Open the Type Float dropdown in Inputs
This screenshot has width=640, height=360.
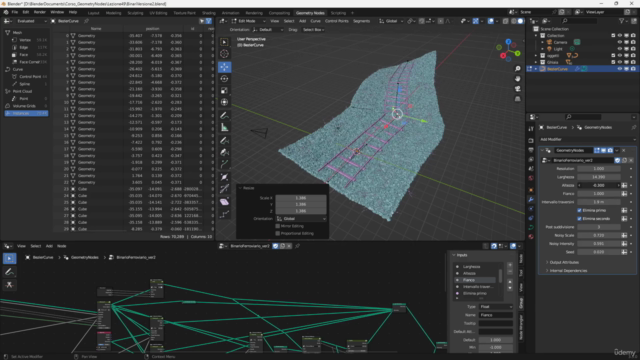[x=496, y=307]
